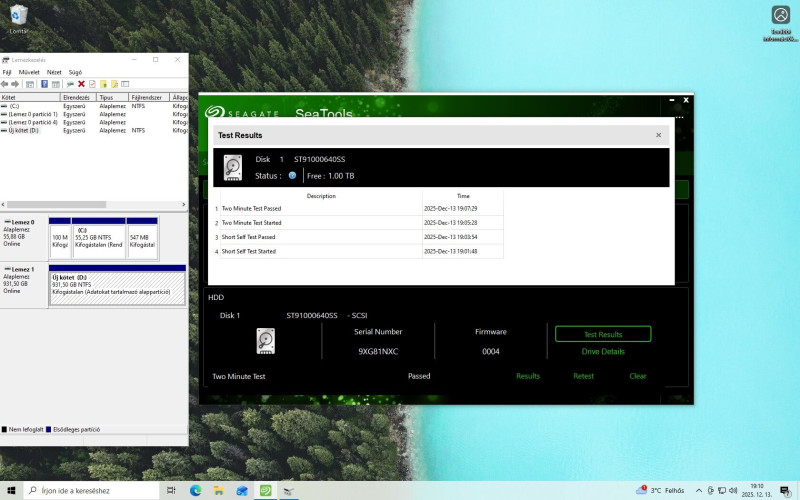The height and width of the screenshot is (500, 800).
Task: Click the Drive Details link
Action: coord(603,352)
